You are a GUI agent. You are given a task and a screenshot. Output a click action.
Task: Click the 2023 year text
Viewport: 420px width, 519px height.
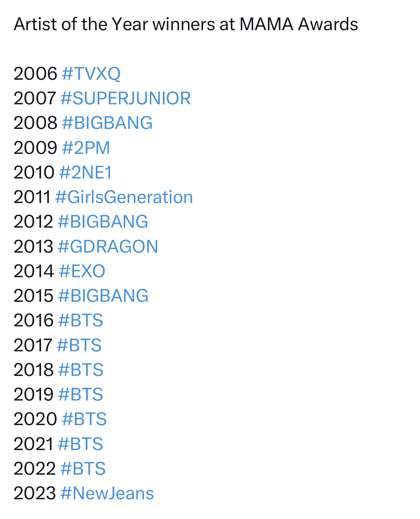35,493
